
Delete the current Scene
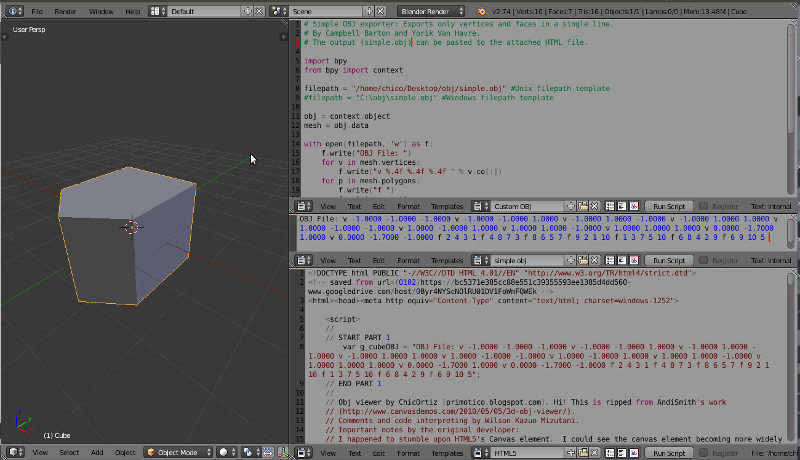pyautogui.click(x=381, y=11)
